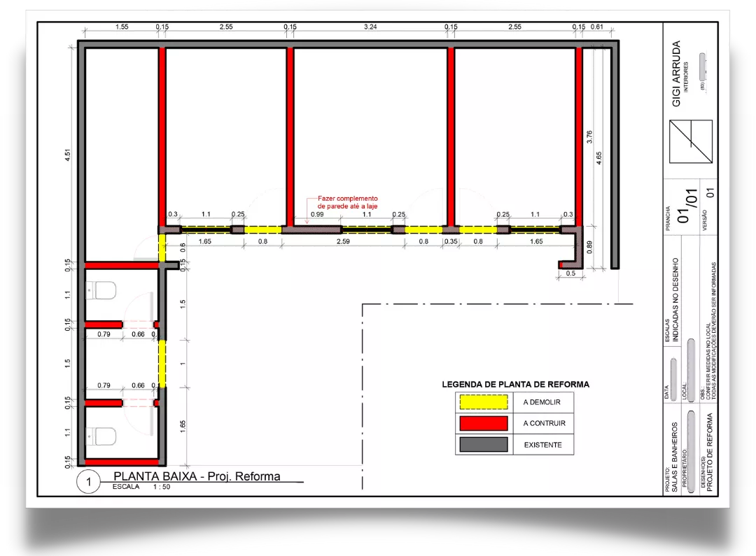
Task: Select the red note Fazer complemento de parede
Action: pos(347,203)
